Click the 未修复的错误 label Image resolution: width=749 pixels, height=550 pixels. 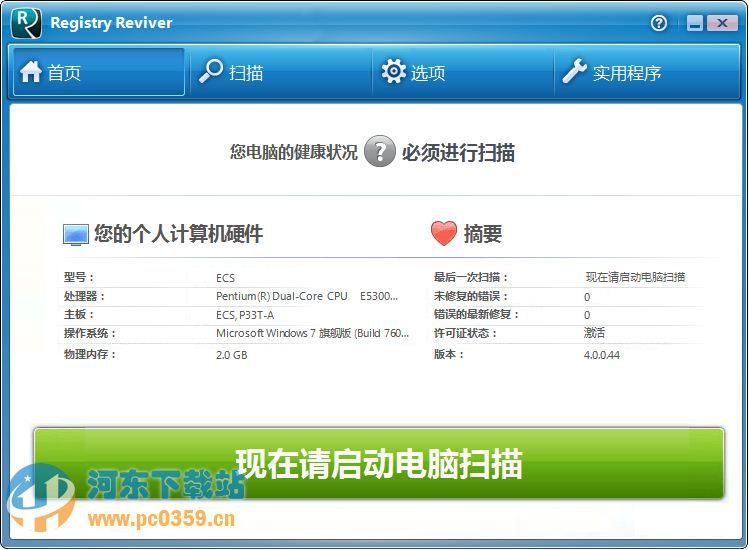[x=471, y=296]
